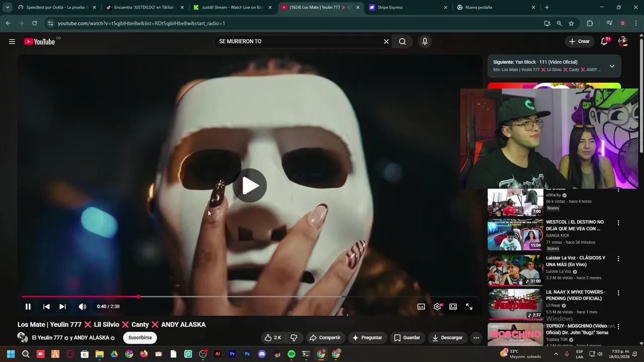644x362 pixels.
Task: Open Discord from the taskbar
Action: point(262,354)
